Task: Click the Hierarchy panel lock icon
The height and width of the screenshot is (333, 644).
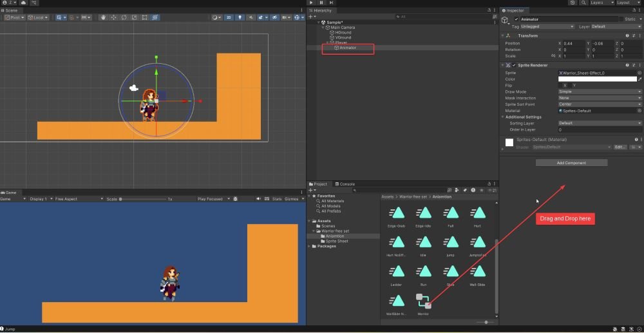Action: (x=489, y=10)
